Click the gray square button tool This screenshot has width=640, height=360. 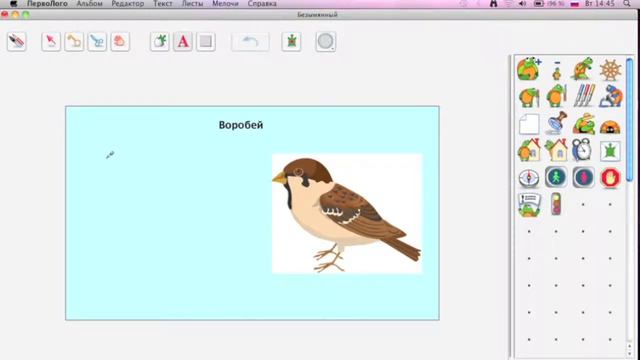(206, 42)
